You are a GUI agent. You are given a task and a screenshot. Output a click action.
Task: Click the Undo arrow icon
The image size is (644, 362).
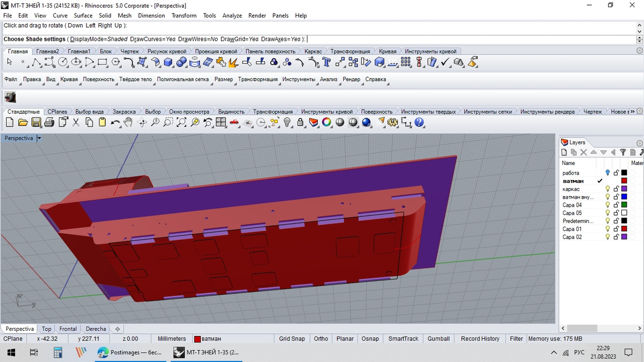pos(115,122)
